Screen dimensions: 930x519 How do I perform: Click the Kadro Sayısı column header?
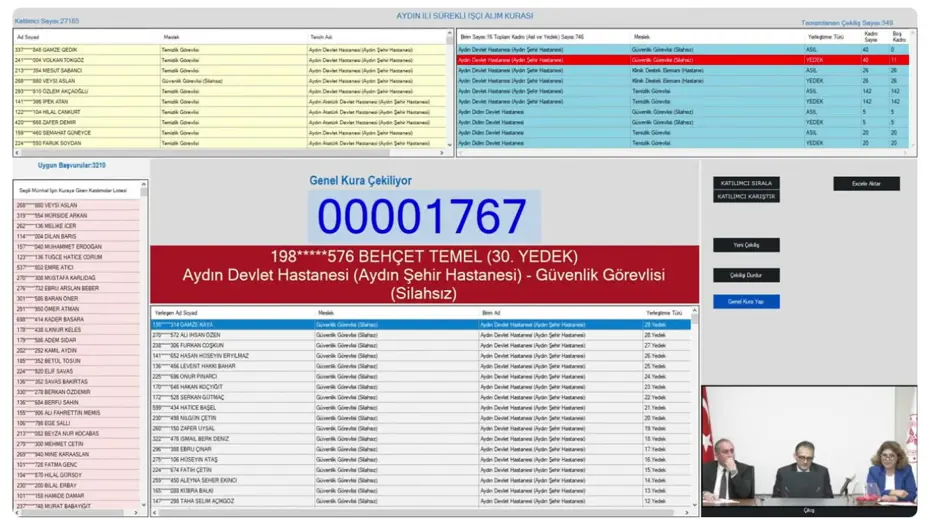(870, 37)
